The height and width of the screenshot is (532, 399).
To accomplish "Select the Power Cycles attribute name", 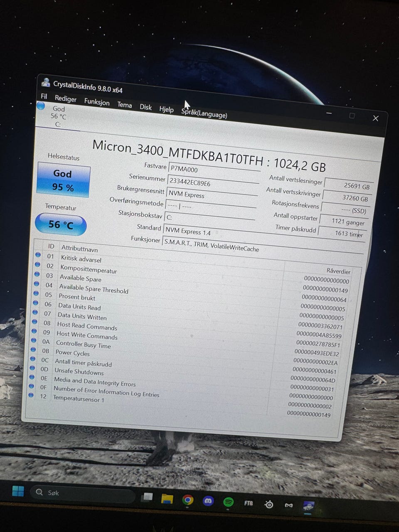I will click(73, 353).
